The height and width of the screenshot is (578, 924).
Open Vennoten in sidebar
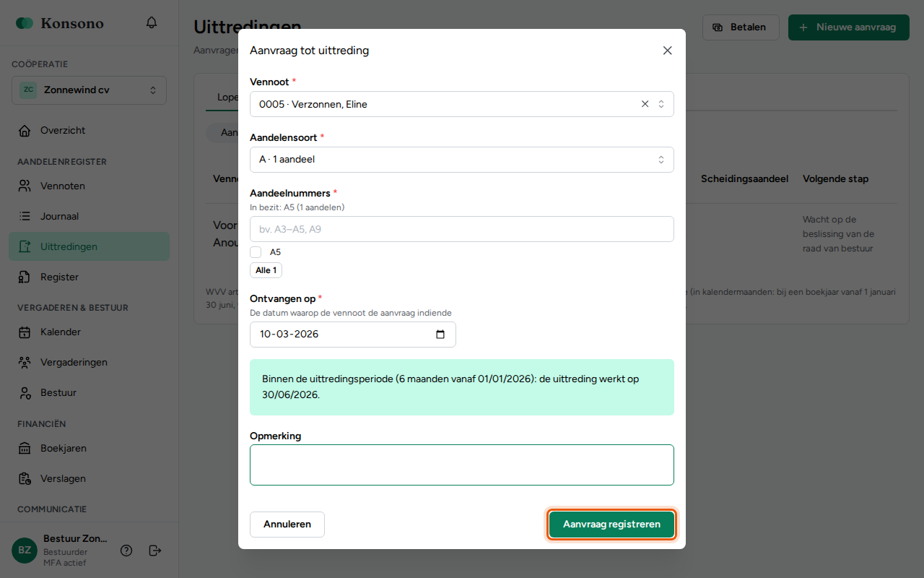click(x=89, y=186)
